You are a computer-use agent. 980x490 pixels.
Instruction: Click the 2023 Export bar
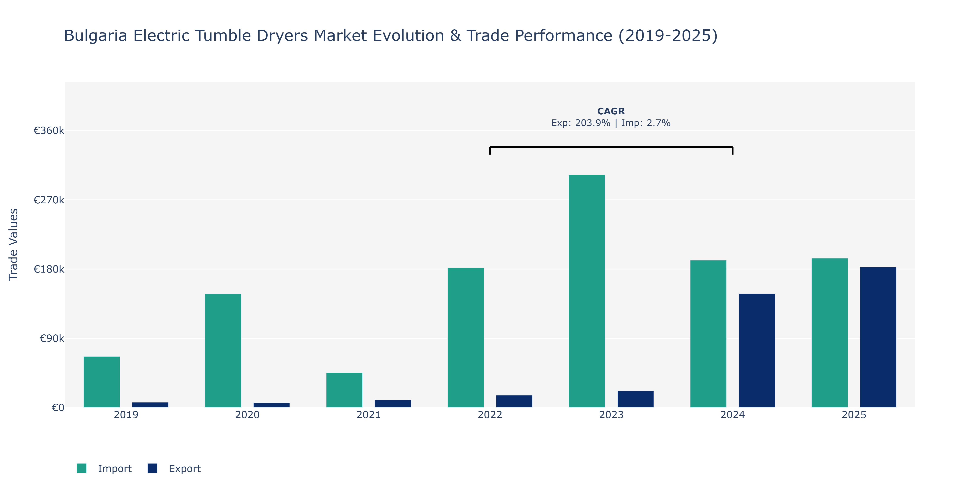[636, 399]
